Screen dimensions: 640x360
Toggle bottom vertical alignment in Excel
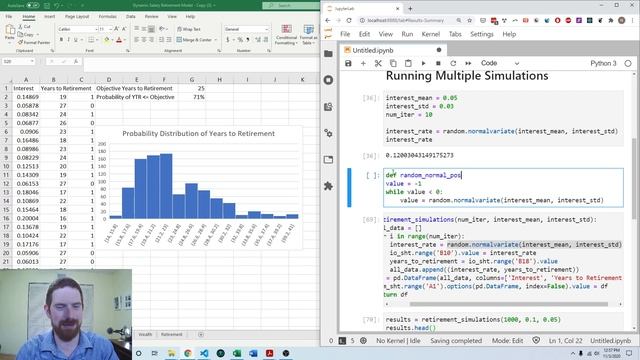coord(151,29)
